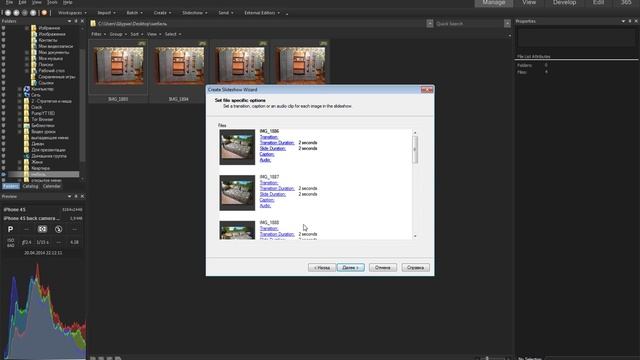The height and width of the screenshot is (360, 640).
Task: Open the Slideshow dropdown in toolbar
Action: tap(194, 13)
